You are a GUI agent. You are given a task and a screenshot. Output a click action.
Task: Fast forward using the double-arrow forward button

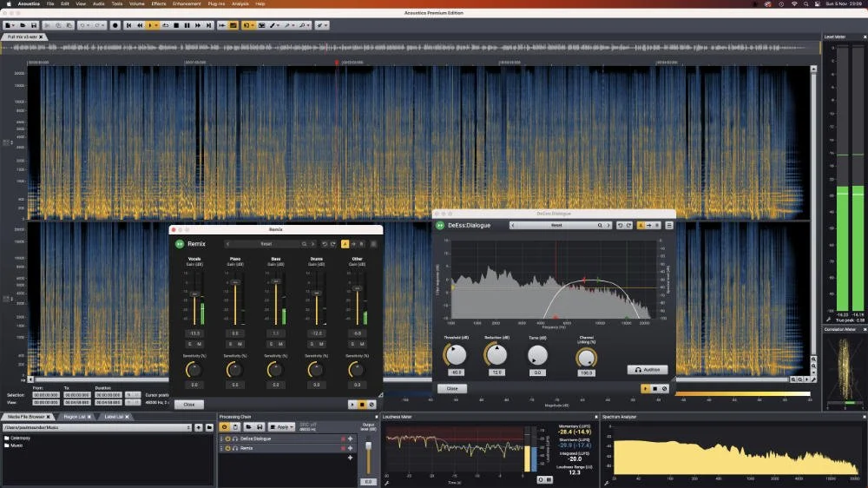click(x=198, y=25)
